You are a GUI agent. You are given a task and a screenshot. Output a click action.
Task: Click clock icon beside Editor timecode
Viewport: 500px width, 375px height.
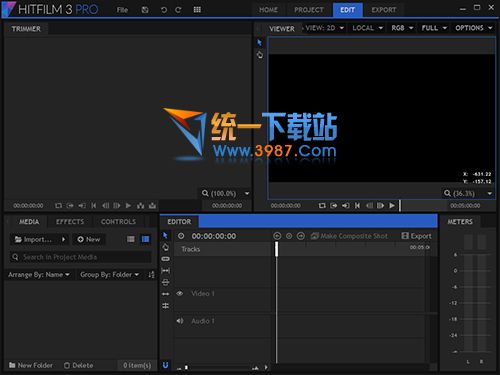[x=181, y=236]
